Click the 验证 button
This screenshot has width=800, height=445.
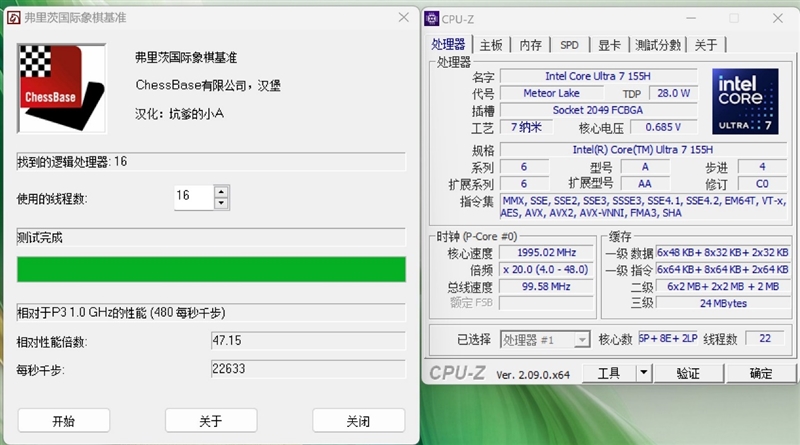click(x=688, y=374)
